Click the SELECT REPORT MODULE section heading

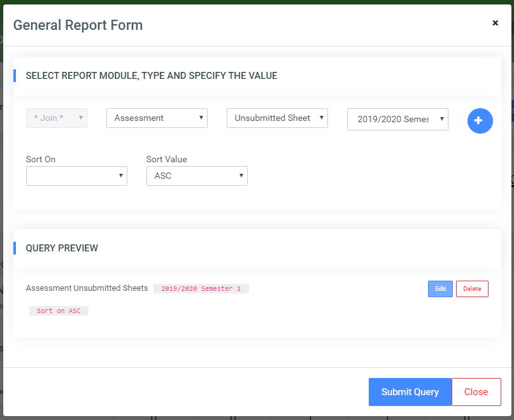151,75
